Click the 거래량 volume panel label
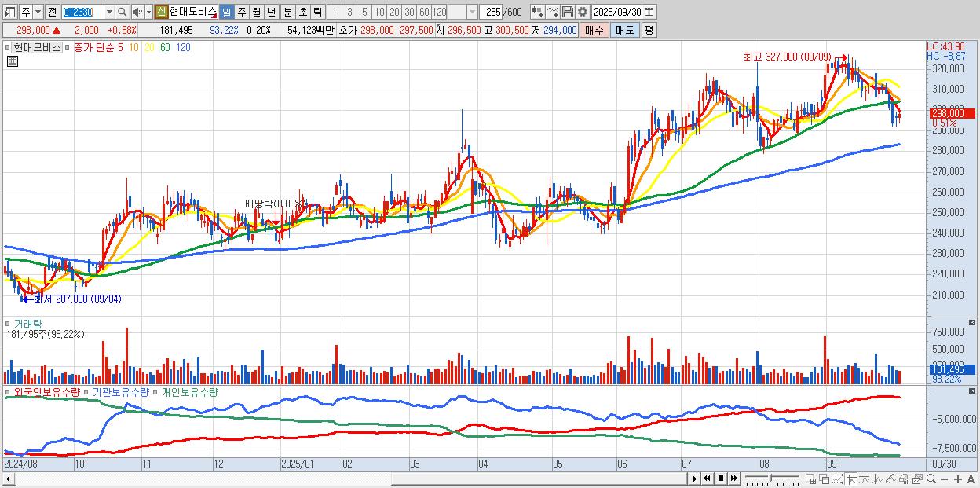The width and height of the screenshot is (980, 488). tap(28, 323)
